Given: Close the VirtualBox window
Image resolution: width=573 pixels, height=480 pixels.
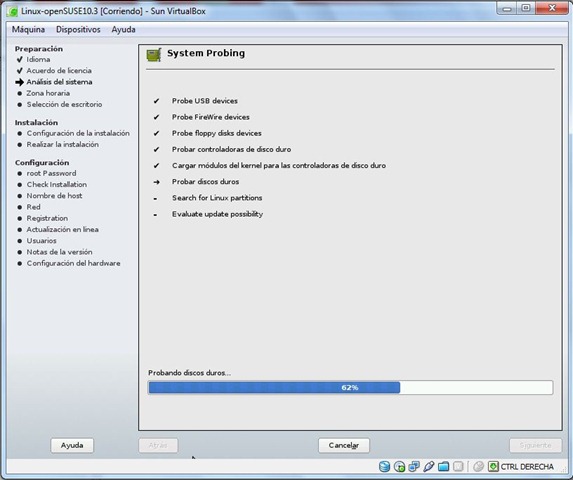Looking at the screenshot, I should coord(552,8).
